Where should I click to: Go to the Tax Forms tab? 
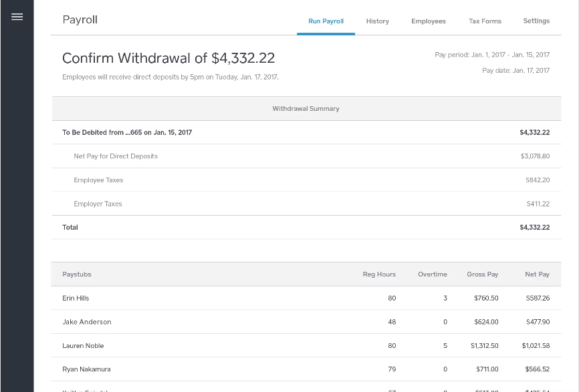485,21
